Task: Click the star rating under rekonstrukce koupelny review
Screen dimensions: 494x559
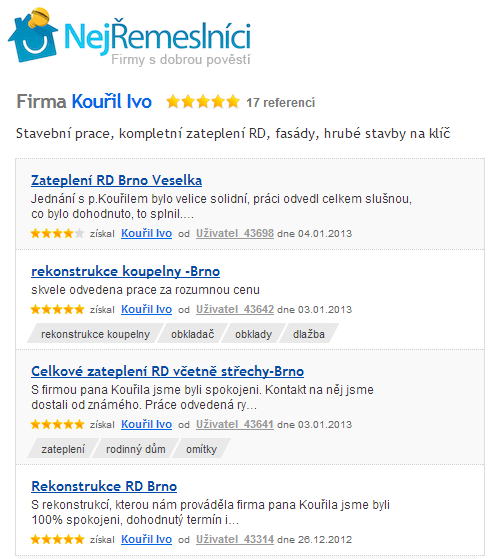Action: [x=57, y=309]
